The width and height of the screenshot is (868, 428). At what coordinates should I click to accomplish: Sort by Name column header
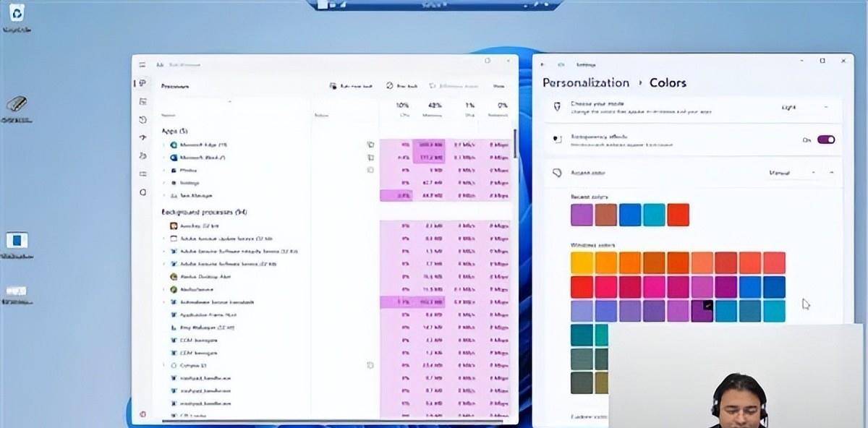click(168, 115)
